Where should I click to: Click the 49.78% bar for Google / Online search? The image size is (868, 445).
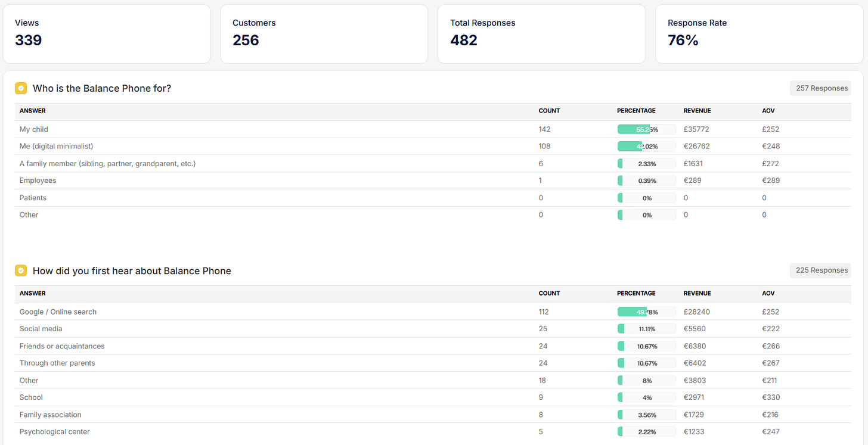click(647, 312)
